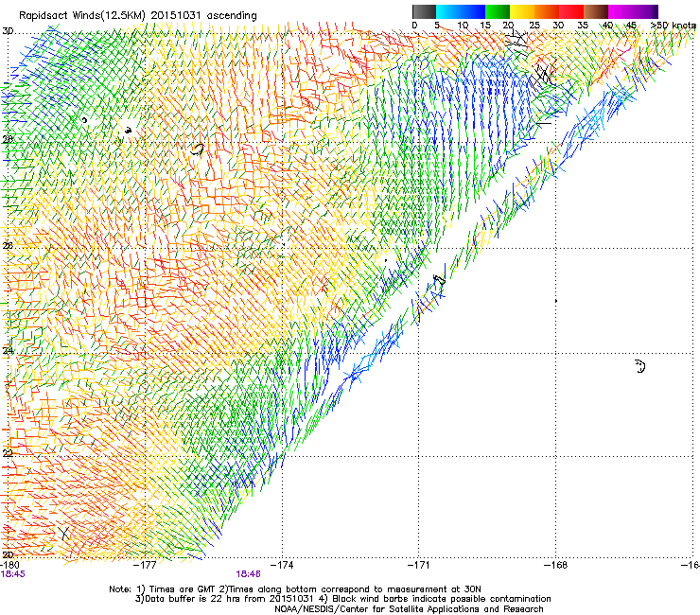Image resolution: width=700 pixels, height=615 pixels.
Task: Click the purple time stamp '18:46'
Action: [x=248, y=574]
